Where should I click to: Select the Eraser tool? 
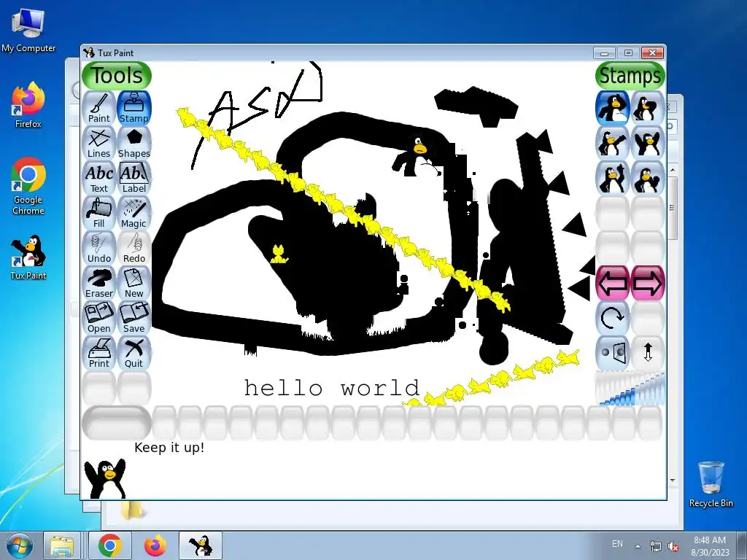99,283
